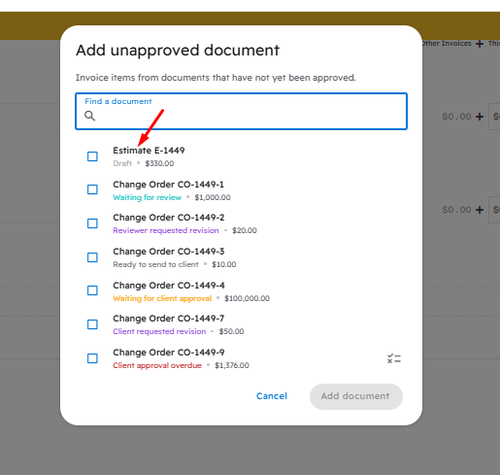The height and width of the screenshot is (475, 500).
Task: Click the Client approval overdue status
Action: click(157, 365)
